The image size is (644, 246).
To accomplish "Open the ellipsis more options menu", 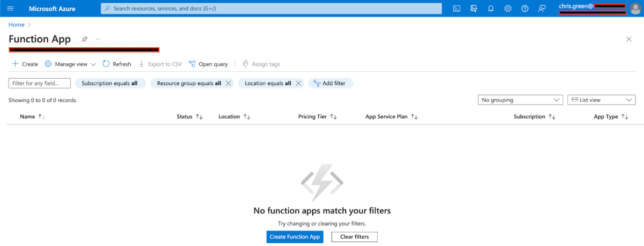I will (x=98, y=39).
